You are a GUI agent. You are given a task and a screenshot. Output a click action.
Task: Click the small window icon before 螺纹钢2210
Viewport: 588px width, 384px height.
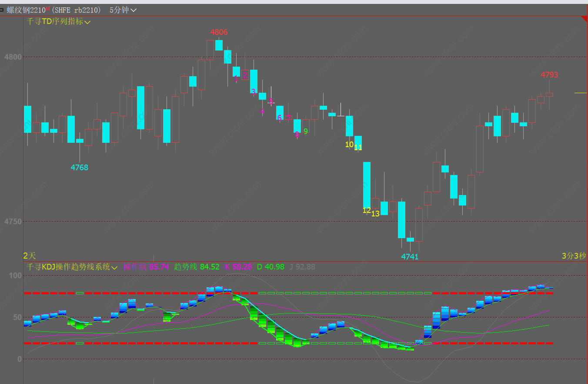click(x=2, y=10)
